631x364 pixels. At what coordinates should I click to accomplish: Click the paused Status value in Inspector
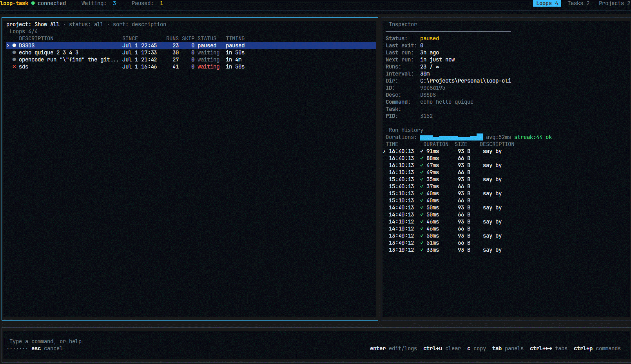click(x=430, y=38)
